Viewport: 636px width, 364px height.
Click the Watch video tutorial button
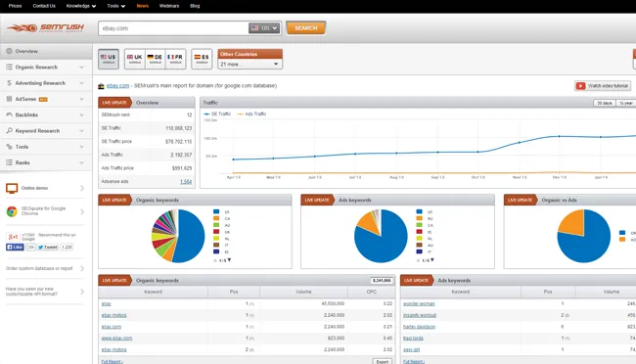[603, 86]
